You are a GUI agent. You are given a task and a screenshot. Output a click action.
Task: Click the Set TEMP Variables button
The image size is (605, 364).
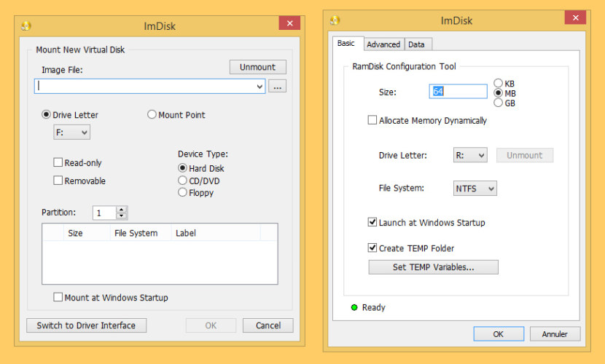click(x=433, y=267)
